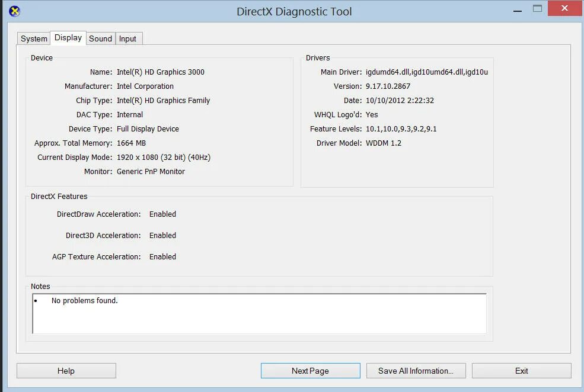Close the DirectX Diagnostic Tool window
This screenshot has height=392, width=584.
(x=564, y=8)
